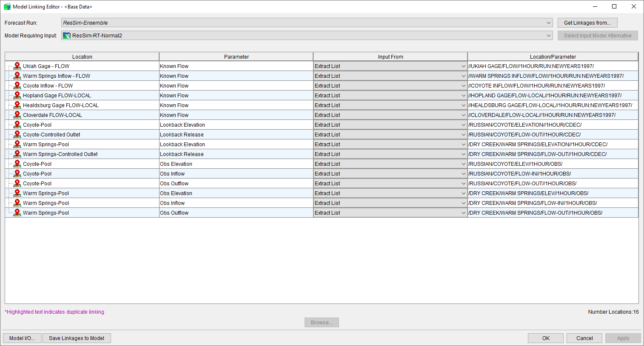Click the location icon for Hopland Gage FLOW-LOCAL

[17, 95]
